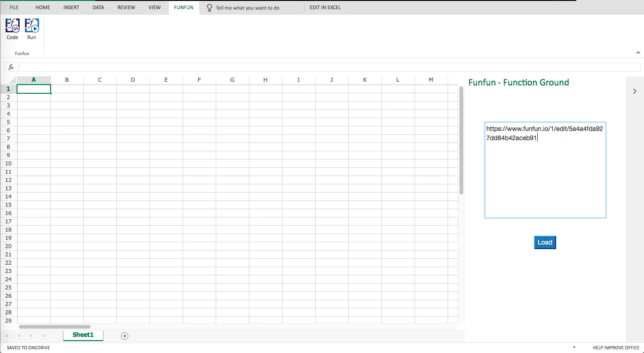Click the funfun.io URL text area
The width and height of the screenshot is (644, 353).
(545, 170)
